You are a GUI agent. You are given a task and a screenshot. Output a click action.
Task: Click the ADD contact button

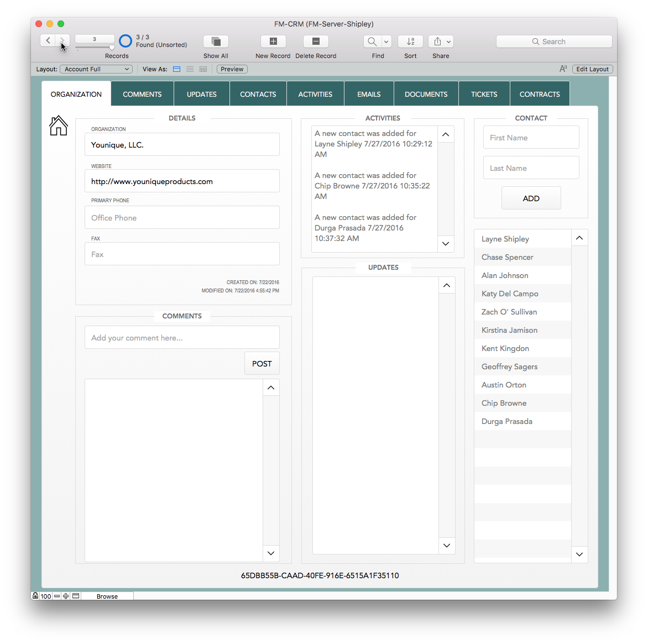(531, 198)
